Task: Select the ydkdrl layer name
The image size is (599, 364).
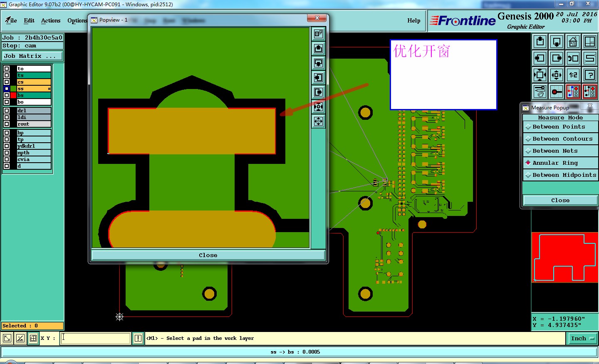Action: click(x=34, y=146)
